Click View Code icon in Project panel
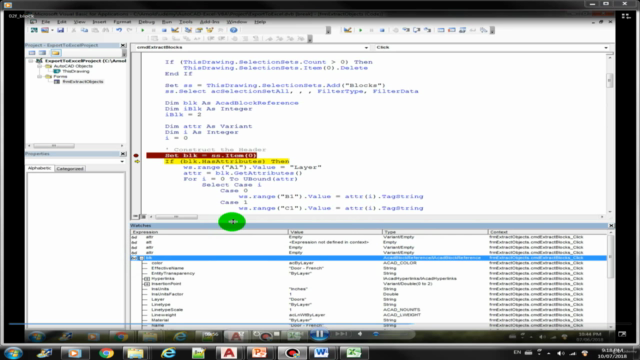Viewport: 640px width, 360px height. pos(32,53)
